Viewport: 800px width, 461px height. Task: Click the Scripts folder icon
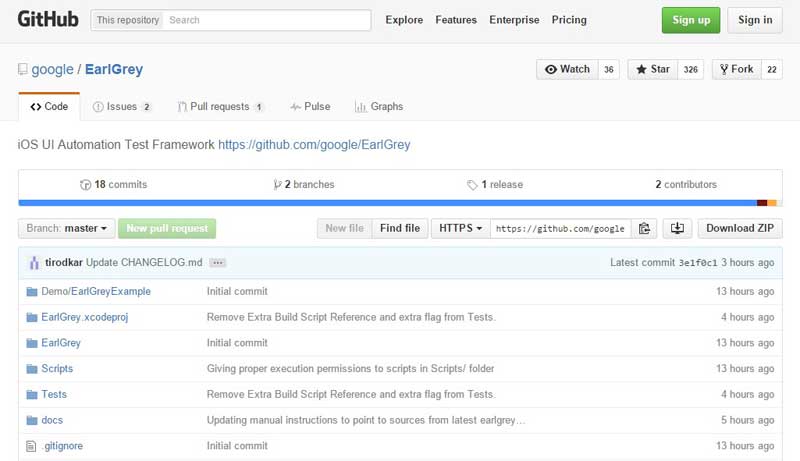click(32, 369)
